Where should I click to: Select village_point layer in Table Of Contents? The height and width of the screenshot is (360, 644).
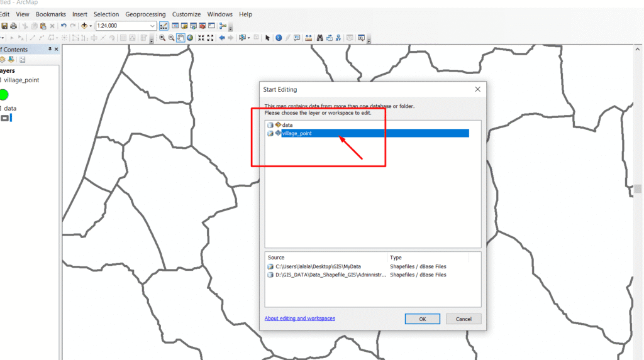[21, 80]
